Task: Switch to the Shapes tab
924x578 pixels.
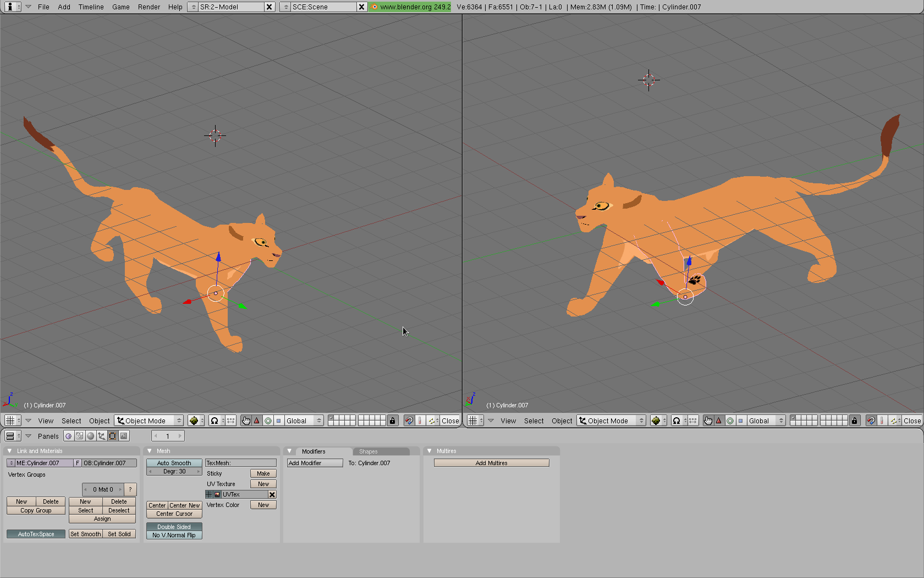Action: (x=368, y=451)
